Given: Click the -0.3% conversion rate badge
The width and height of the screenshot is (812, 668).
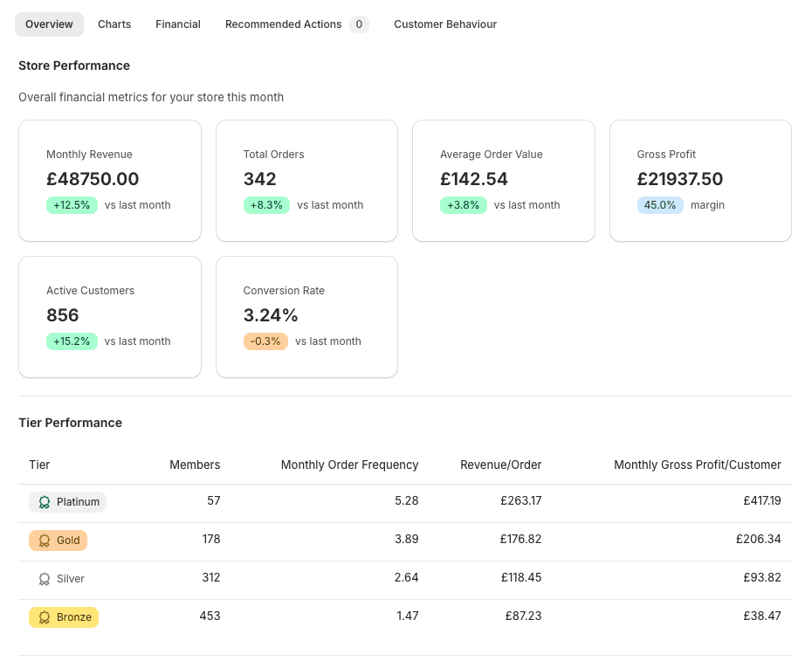Looking at the screenshot, I should (x=265, y=341).
